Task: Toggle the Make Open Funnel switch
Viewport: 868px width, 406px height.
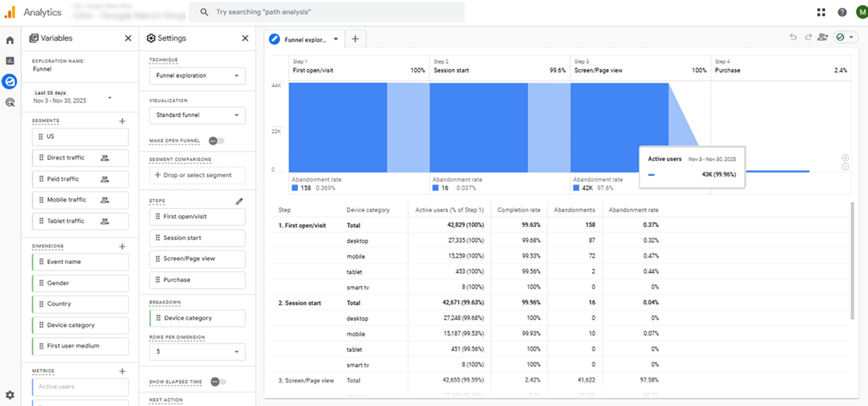Action: point(216,141)
